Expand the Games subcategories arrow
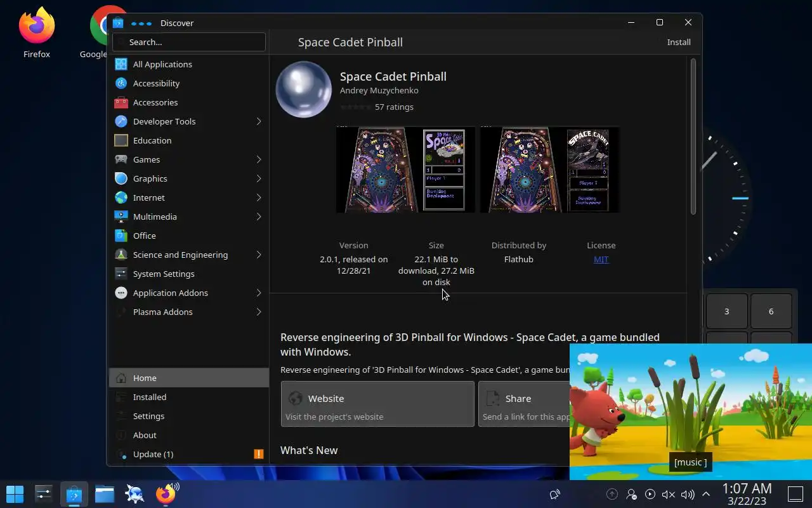812x508 pixels. [x=259, y=159]
